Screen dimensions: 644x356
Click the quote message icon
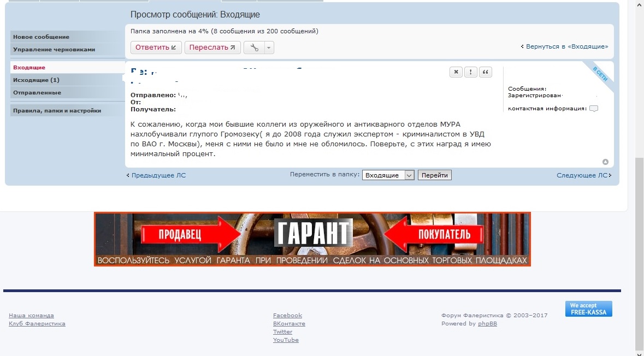tap(486, 72)
